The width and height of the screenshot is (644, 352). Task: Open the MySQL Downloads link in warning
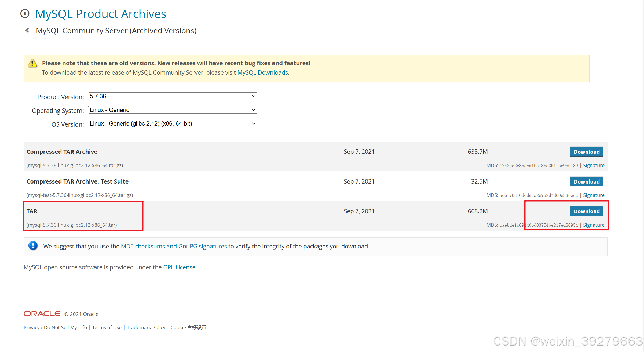262,73
